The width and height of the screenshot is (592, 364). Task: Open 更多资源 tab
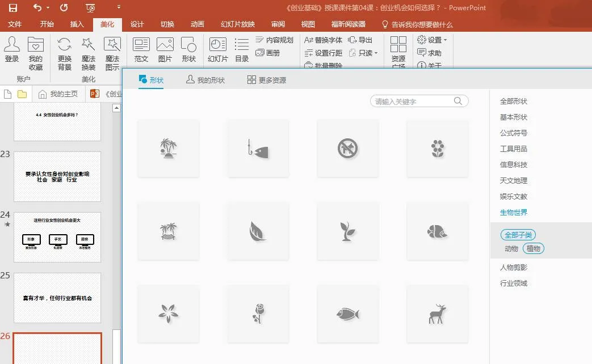click(x=267, y=80)
